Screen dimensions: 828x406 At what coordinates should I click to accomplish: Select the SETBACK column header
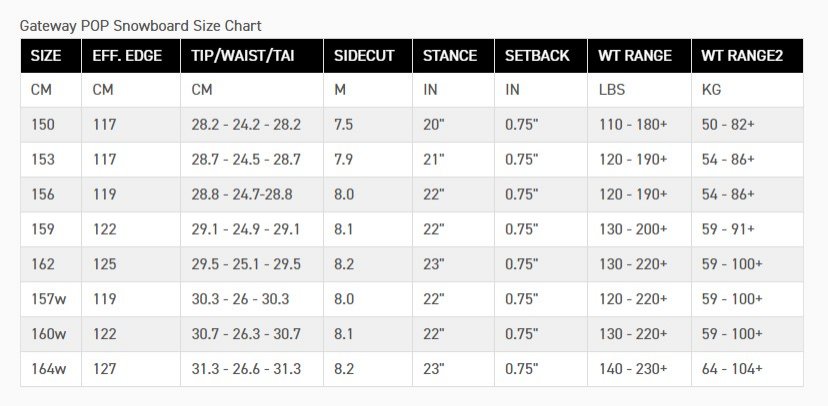[541, 55]
